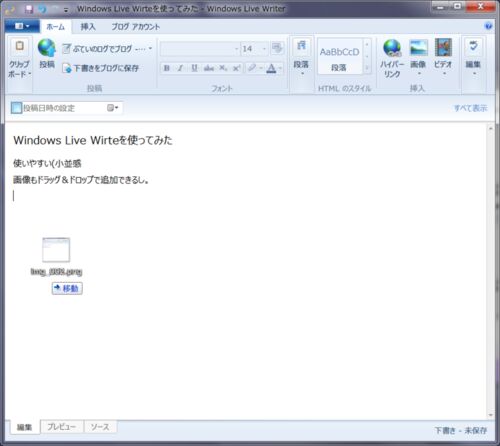This screenshot has height=446, width=500.
Task: Click the 下書き - 未保存 status text
Action: click(461, 430)
